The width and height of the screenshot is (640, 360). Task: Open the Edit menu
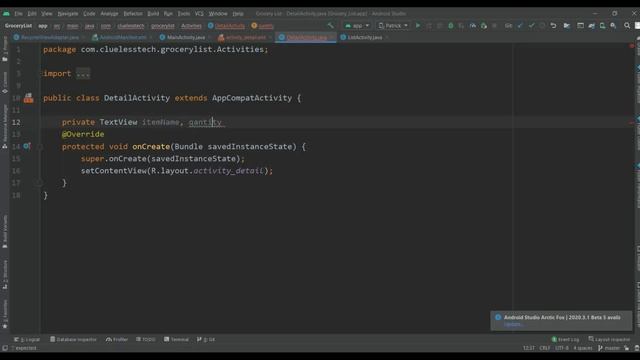pos(32,13)
